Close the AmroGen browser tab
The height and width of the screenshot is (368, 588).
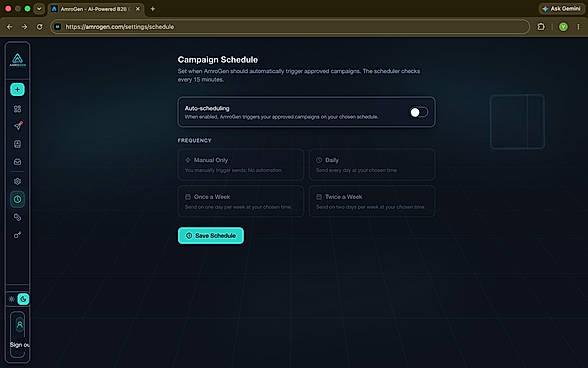(x=138, y=9)
